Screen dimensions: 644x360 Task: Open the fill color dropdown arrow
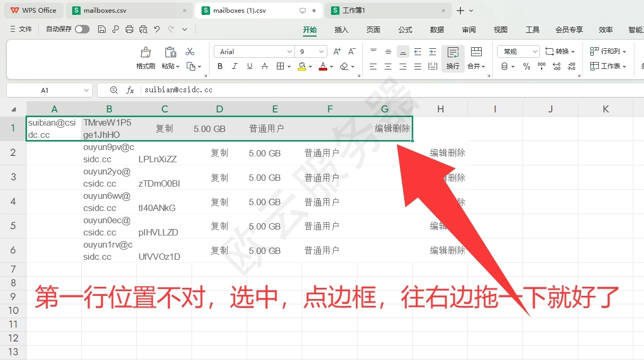point(310,66)
